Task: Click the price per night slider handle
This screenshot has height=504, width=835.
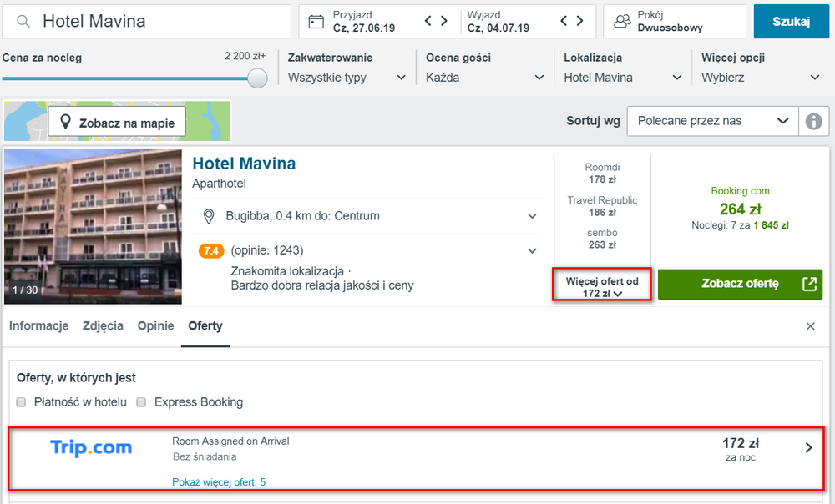Action: tap(257, 78)
